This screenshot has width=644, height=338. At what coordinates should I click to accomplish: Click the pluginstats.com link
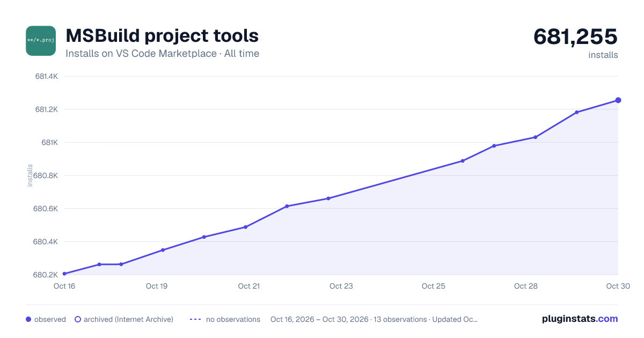coord(580,319)
